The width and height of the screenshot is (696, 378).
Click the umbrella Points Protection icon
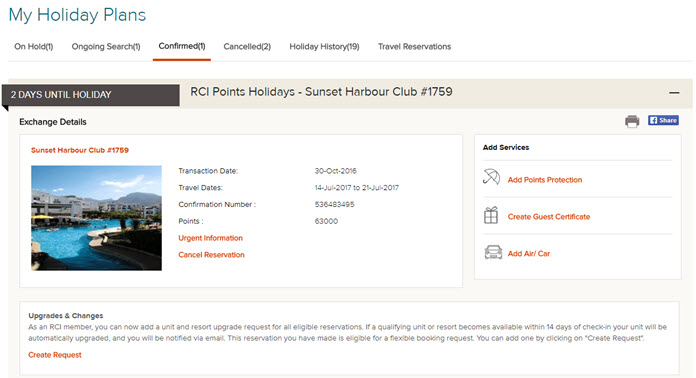491,177
